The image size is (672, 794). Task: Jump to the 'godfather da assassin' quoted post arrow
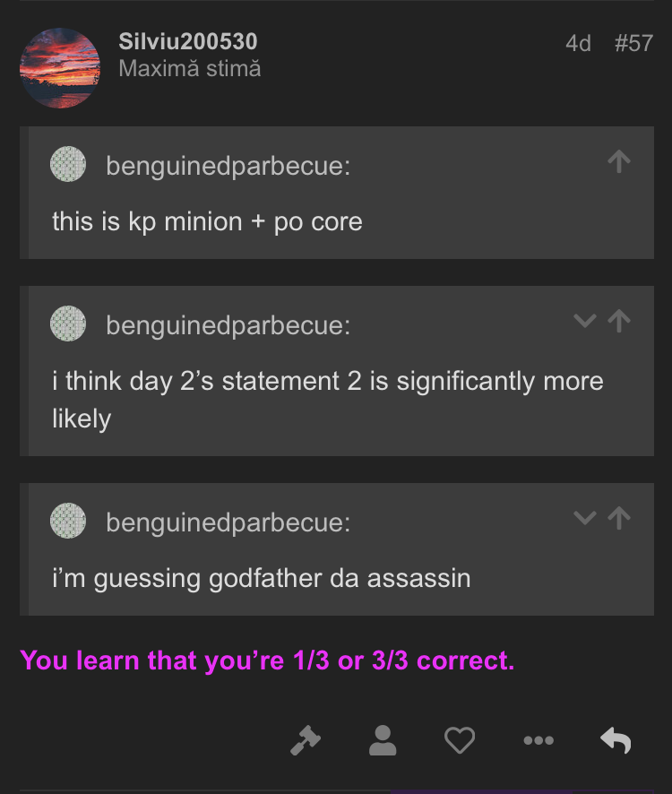point(619,517)
